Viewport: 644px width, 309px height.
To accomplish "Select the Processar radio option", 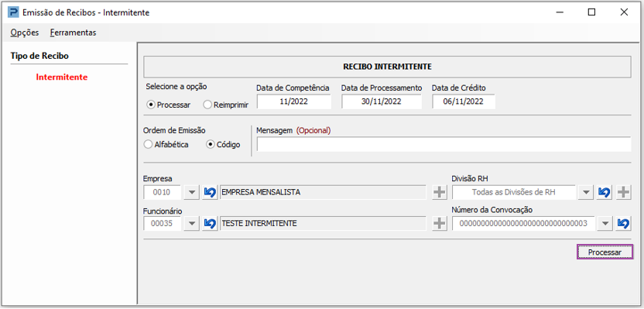I will click(x=151, y=105).
